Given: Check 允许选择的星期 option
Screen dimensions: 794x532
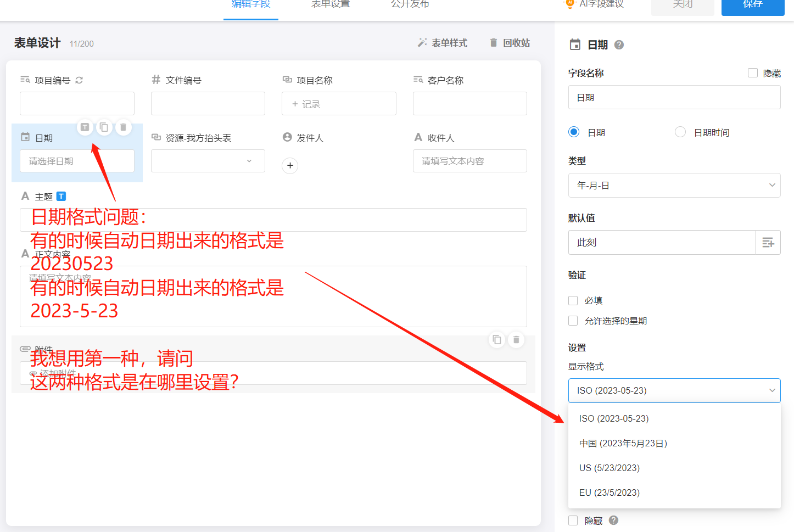Looking at the screenshot, I should coord(573,321).
